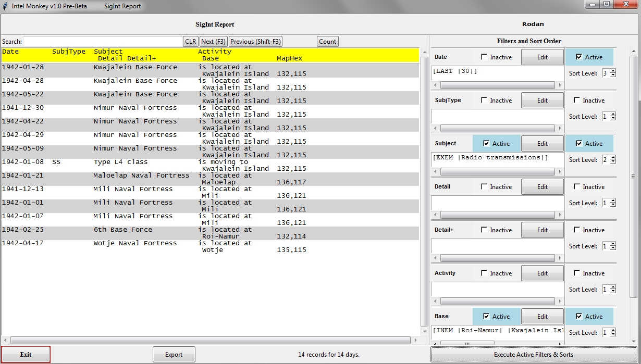Screen dimensions: 641x364
Task: Select the 1941-12-30 Nimur Naval Fortress row
Action: (211, 111)
